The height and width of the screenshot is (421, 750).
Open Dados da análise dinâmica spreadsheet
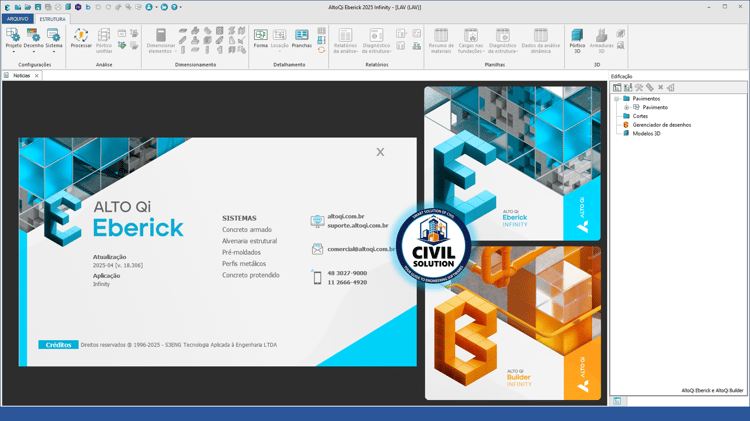pyautogui.click(x=540, y=40)
